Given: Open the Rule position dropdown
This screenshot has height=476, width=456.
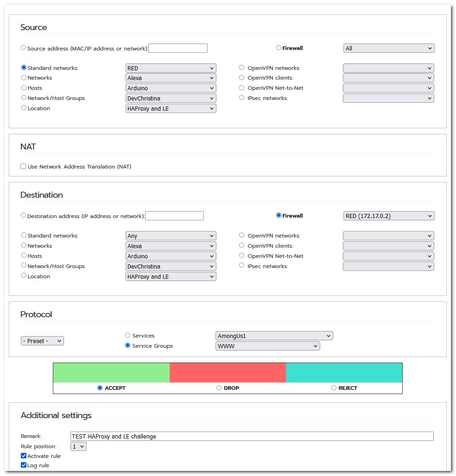Looking at the screenshot, I should (x=78, y=446).
